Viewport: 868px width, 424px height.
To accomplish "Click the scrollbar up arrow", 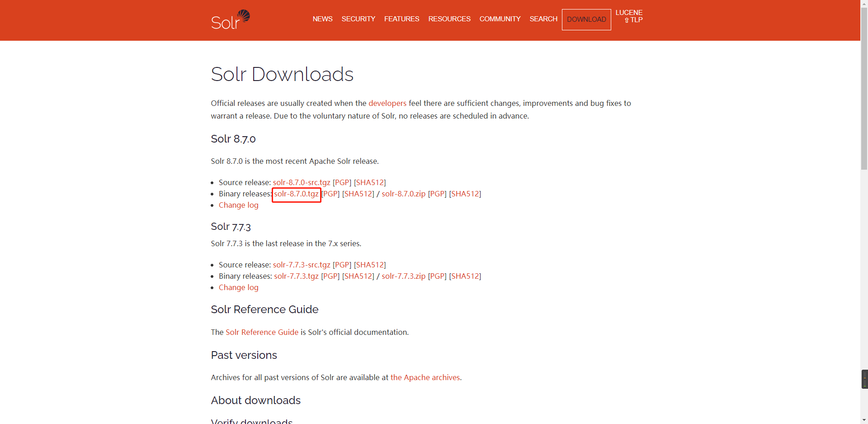I will click(864, 3).
